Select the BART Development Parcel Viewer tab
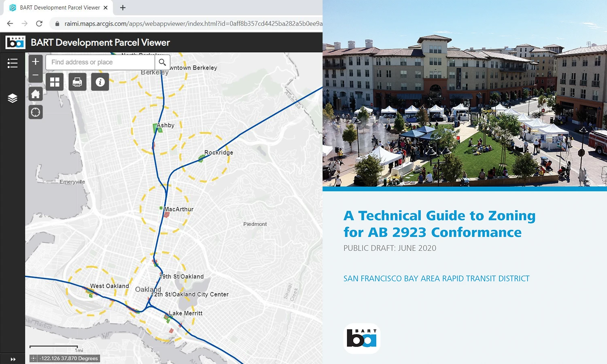The image size is (607, 364). tap(58, 8)
